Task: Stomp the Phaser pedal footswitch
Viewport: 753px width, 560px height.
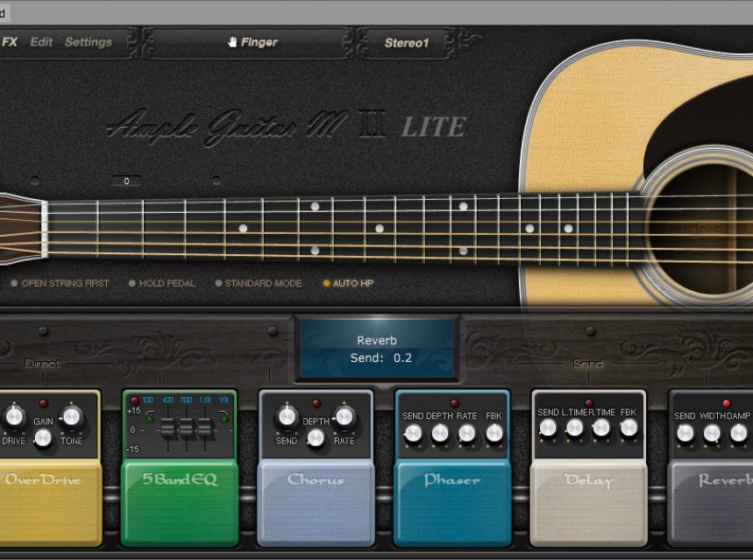Action: [x=452, y=503]
